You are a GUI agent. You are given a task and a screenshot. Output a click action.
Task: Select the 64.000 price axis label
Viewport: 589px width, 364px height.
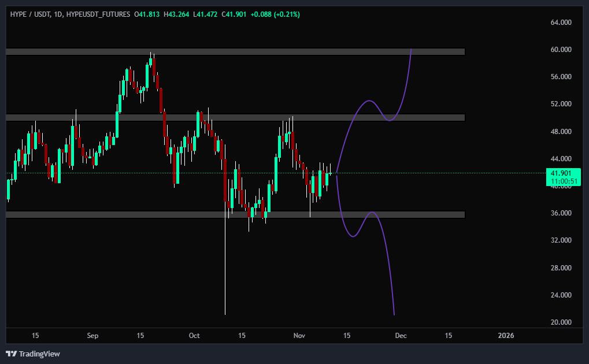(x=562, y=23)
